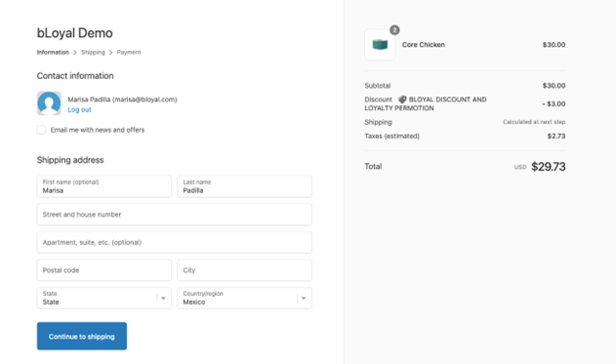The height and width of the screenshot is (364, 616).
Task: Click the discount tag icon
Action: [x=402, y=100]
